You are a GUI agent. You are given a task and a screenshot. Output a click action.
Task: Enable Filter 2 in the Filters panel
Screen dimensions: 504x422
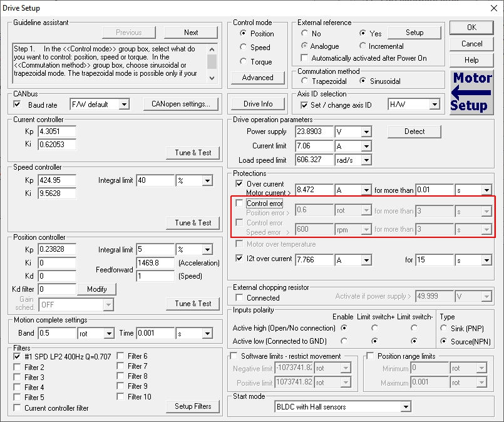pos(17,368)
